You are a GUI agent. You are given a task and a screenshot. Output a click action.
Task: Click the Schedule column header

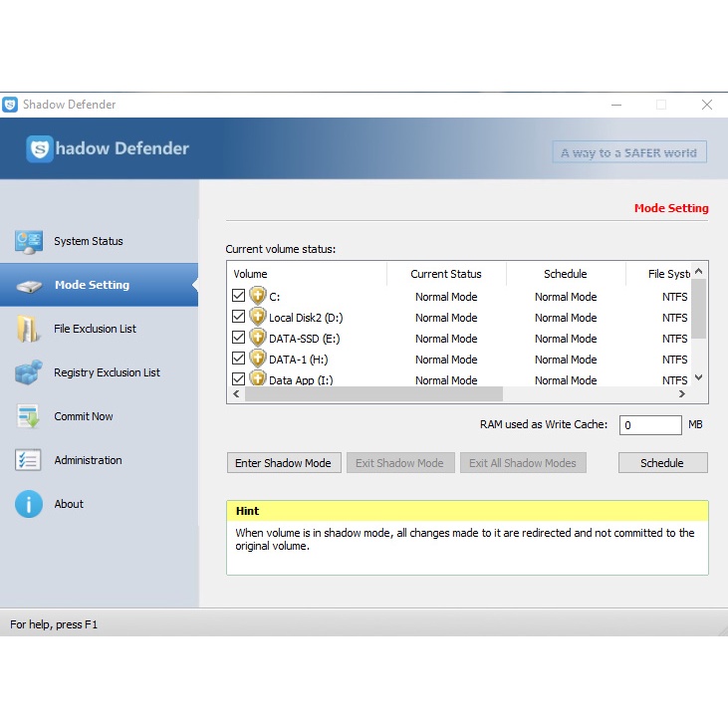pos(565,274)
